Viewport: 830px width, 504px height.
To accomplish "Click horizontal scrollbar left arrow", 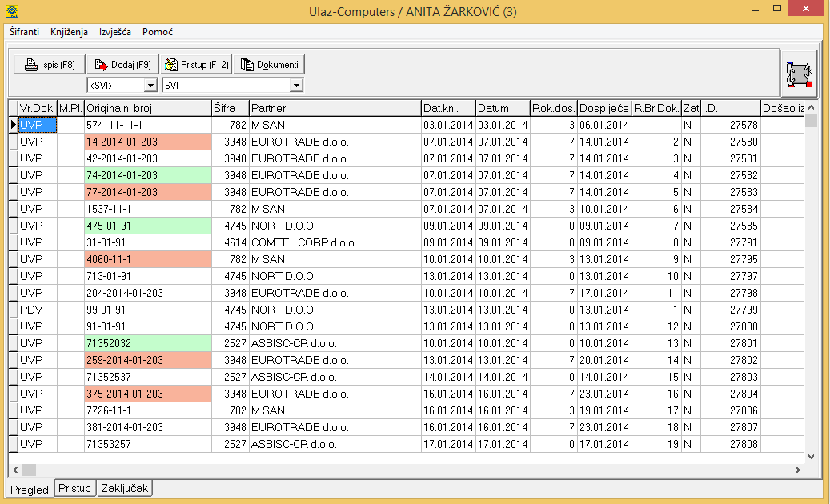I will click(15, 470).
